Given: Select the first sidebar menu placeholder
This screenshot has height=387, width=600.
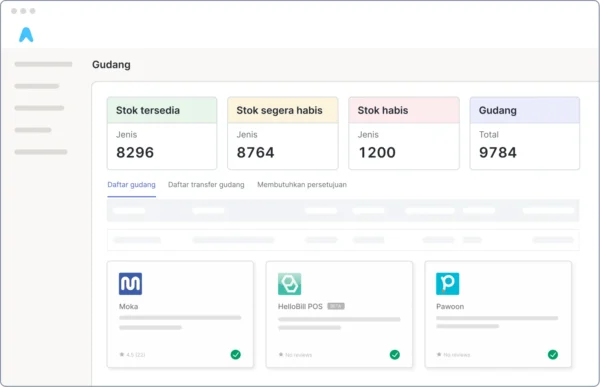Looking at the screenshot, I should tap(43, 64).
